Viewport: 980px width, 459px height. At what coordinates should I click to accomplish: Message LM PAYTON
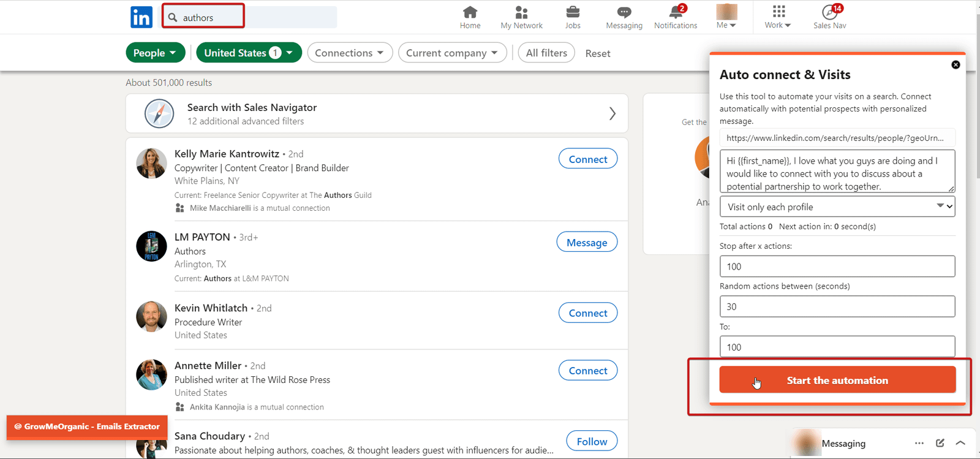tap(587, 242)
